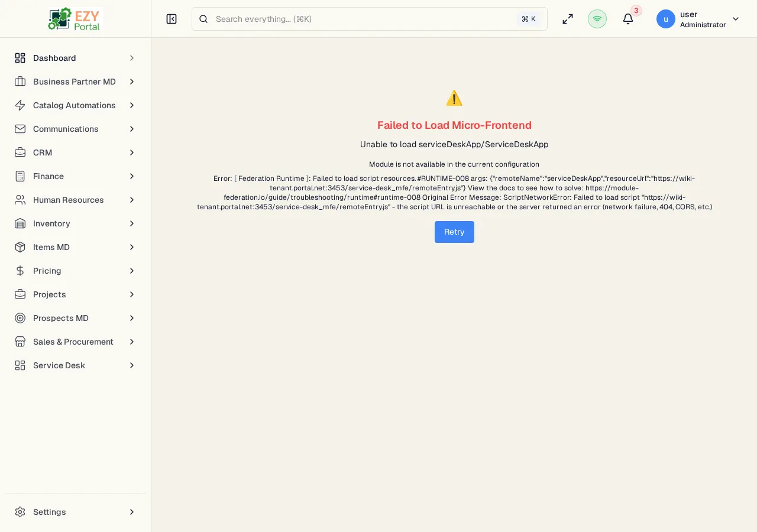Collapse the sidebar panel toggle icon
Image resolution: width=757 pixels, height=532 pixels.
click(x=172, y=19)
